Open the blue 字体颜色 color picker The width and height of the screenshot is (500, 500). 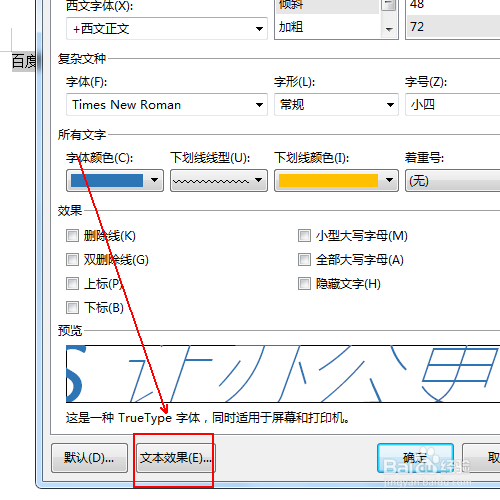[x=115, y=180]
